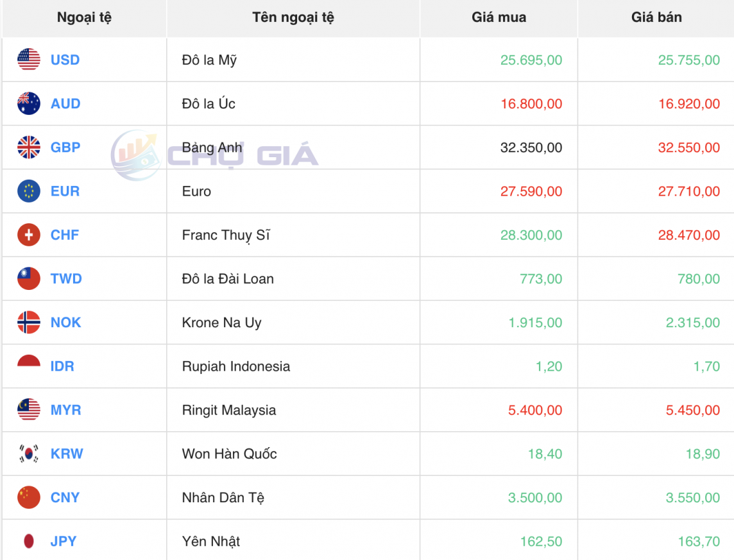Image resolution: width=734 pixels, height=560 pixels.
Task: Click the AUD Australian flag icon
Action: coord(28,103)
